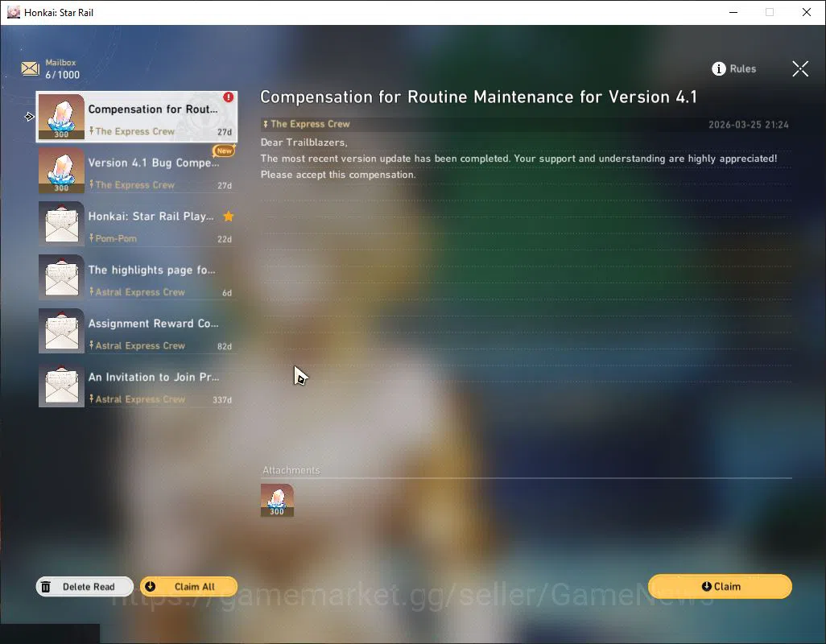Image resolution: width=826 pixels, height=644 pixels.
Task: Open the Honkai: Star Rail Play... mail
Action: point(137,224)
